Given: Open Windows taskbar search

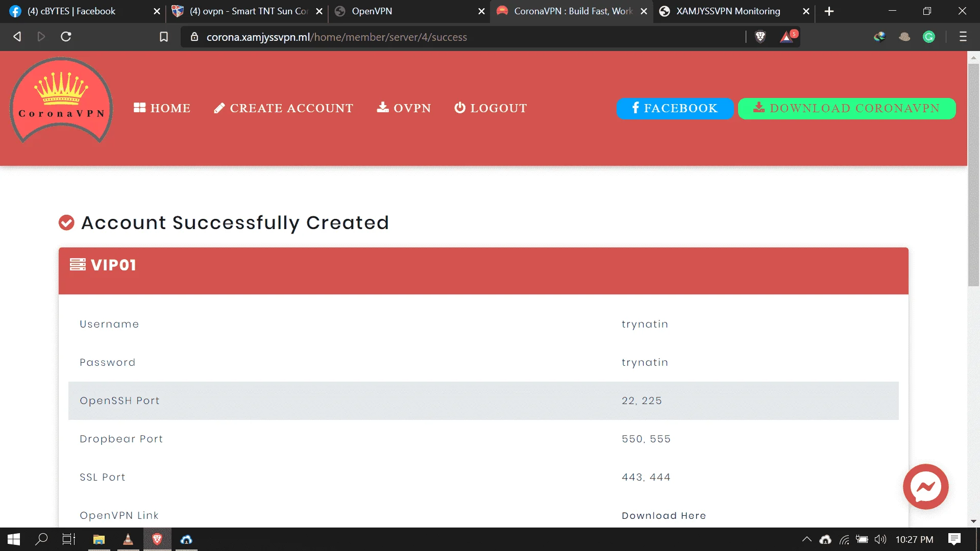Looking at the screenshot, I should [x=41, y=539].
